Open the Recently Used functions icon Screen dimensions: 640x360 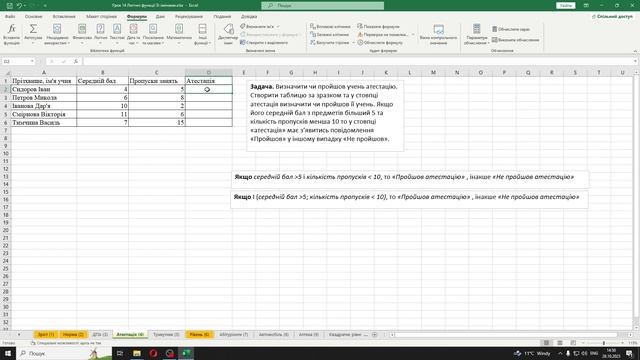57,29
